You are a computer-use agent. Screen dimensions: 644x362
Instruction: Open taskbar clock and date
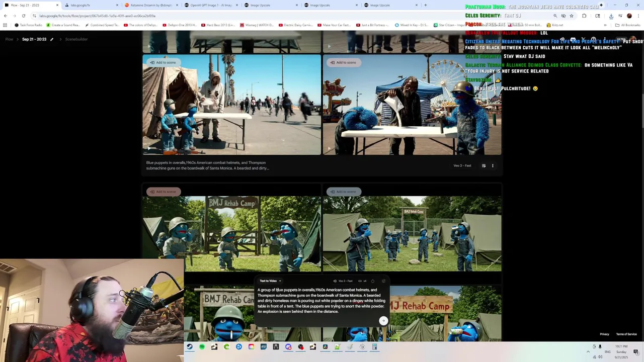point(621,351)
